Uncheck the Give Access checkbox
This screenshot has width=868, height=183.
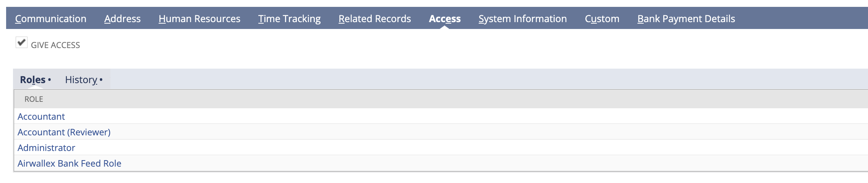point(21,42)
